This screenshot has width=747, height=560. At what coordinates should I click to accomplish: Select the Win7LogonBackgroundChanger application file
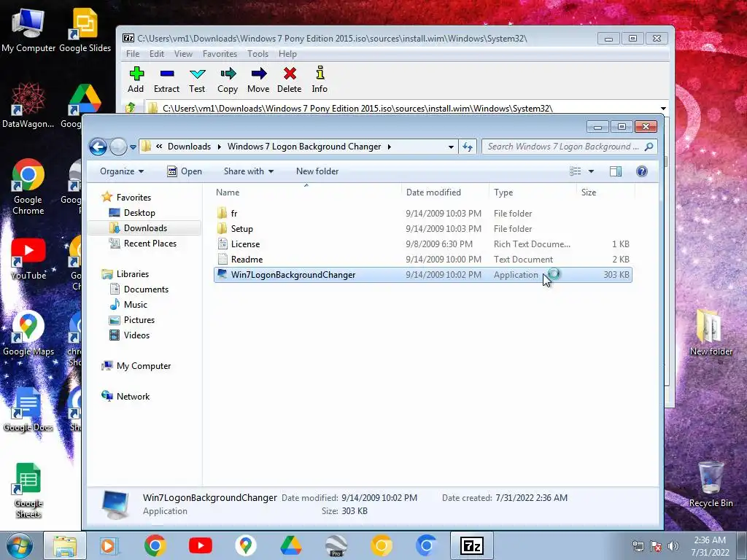(423, 275)
